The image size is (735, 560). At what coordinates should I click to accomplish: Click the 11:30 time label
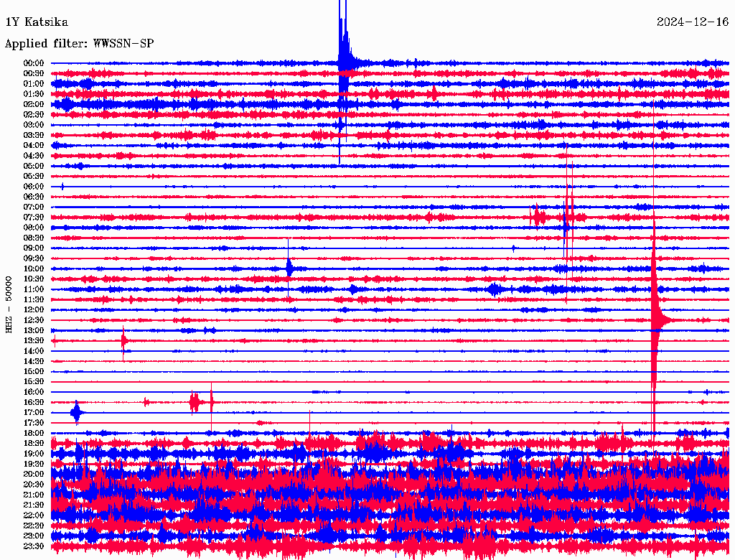coord(34,299)
